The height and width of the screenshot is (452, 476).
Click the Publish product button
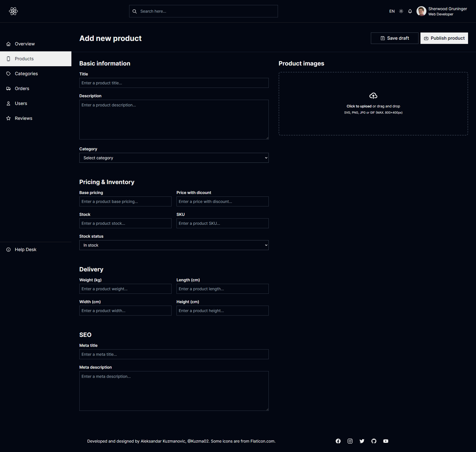(x=444, y=38)
